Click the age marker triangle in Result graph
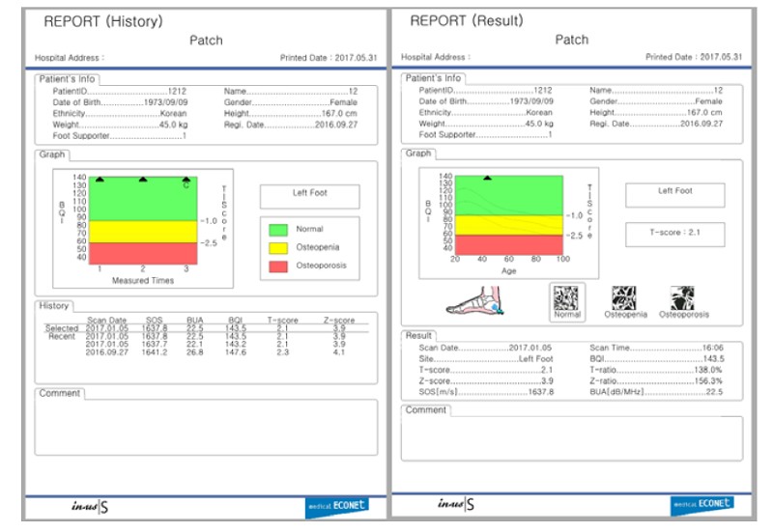 pos(487,178)
